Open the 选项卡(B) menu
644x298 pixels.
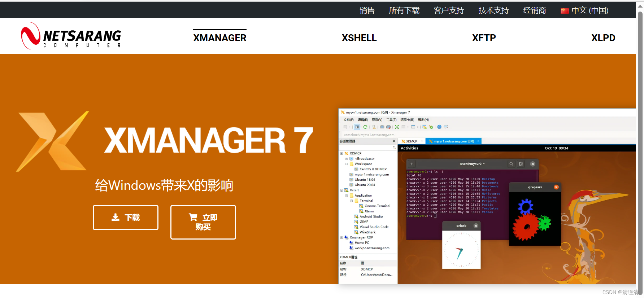[x=407, y=120]
